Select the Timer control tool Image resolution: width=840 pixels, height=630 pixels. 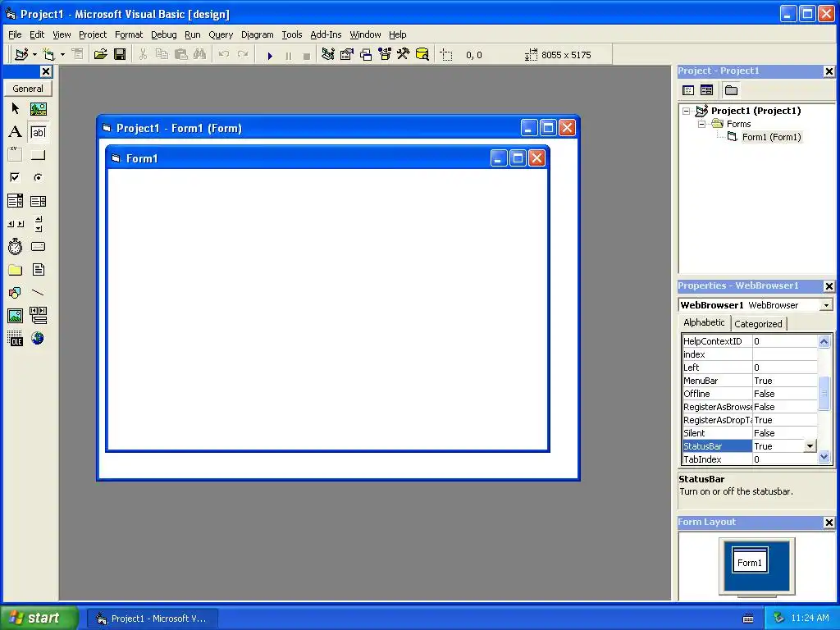(x=15, y=246)
